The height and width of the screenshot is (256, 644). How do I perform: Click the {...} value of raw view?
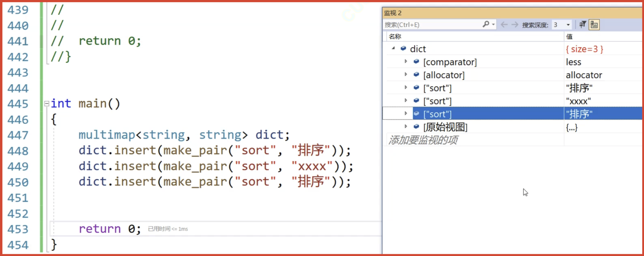(x=571, y=127)
